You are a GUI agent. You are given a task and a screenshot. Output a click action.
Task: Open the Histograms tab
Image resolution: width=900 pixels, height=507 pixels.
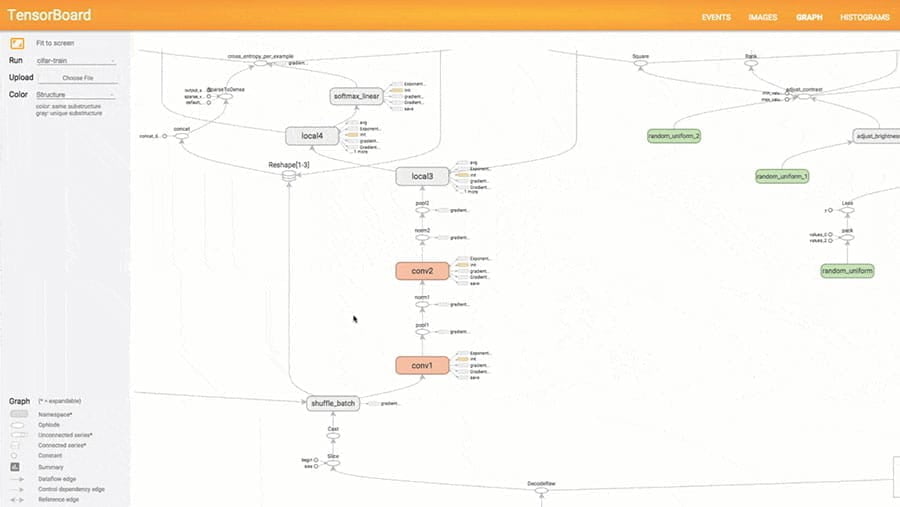coord(865,17)
